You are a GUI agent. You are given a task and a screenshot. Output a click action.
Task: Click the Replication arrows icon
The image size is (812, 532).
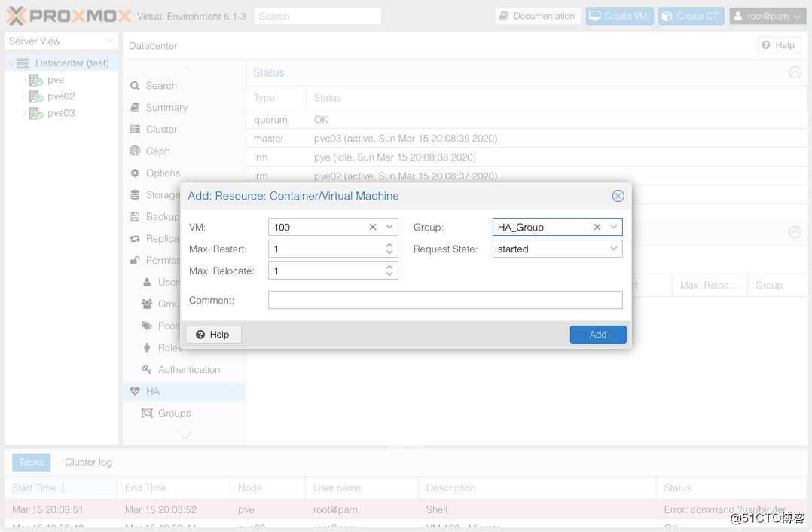pos(135,238)
